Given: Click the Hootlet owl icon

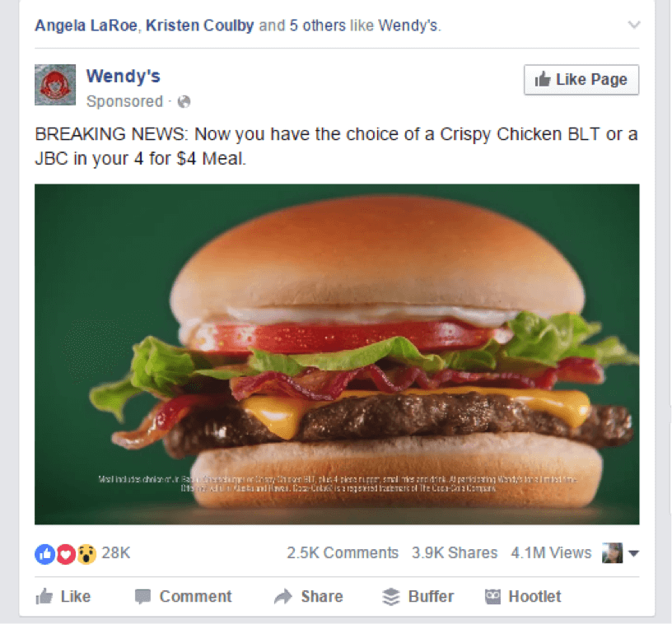Looking at the screenshot, I should (492, 597).
